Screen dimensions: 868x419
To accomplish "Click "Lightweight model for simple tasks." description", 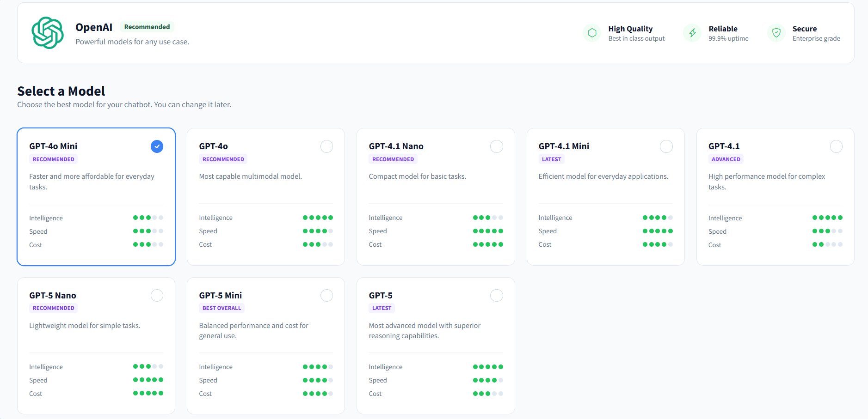I will point(85,326).
